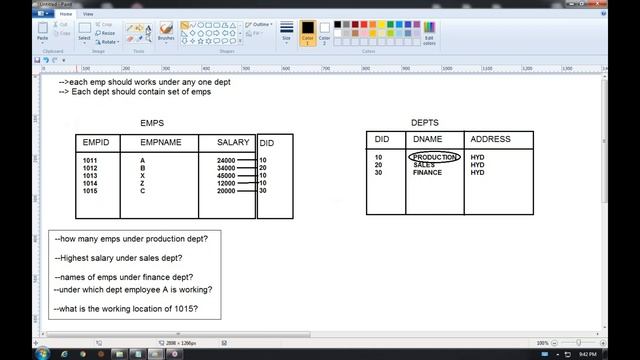This screenshot has width=640, height=360.
Task: Select the Eraser tool
Action: tap(130, 39)
